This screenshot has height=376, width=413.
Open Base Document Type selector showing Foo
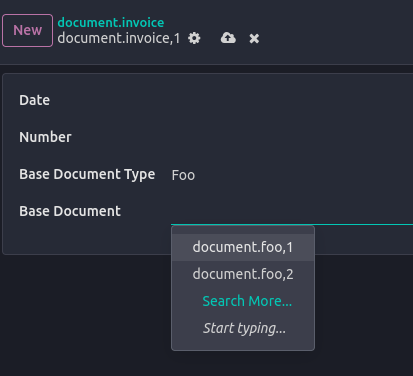click(x=292, y=175)
